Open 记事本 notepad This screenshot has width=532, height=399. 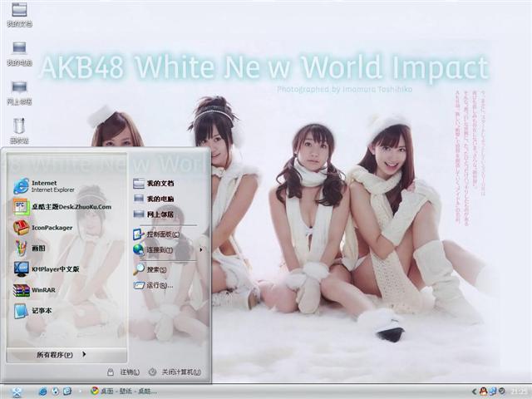(x=42, y=311)
